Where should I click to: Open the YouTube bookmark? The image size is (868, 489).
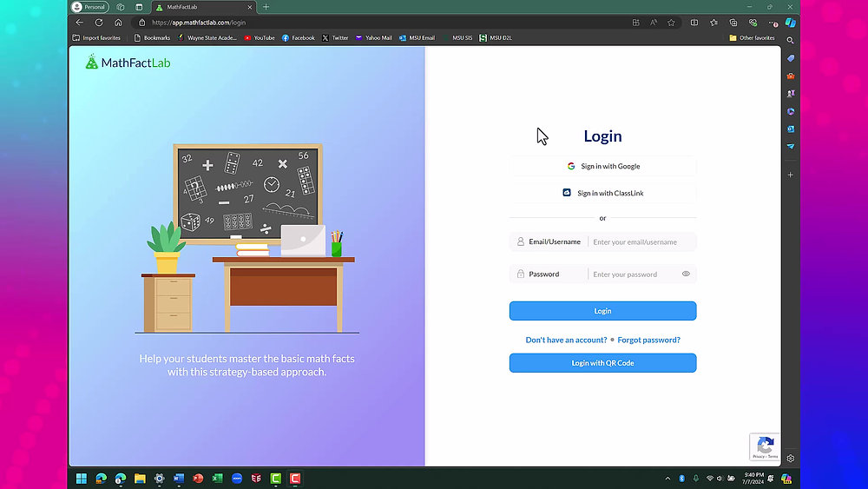pos(260,37)
